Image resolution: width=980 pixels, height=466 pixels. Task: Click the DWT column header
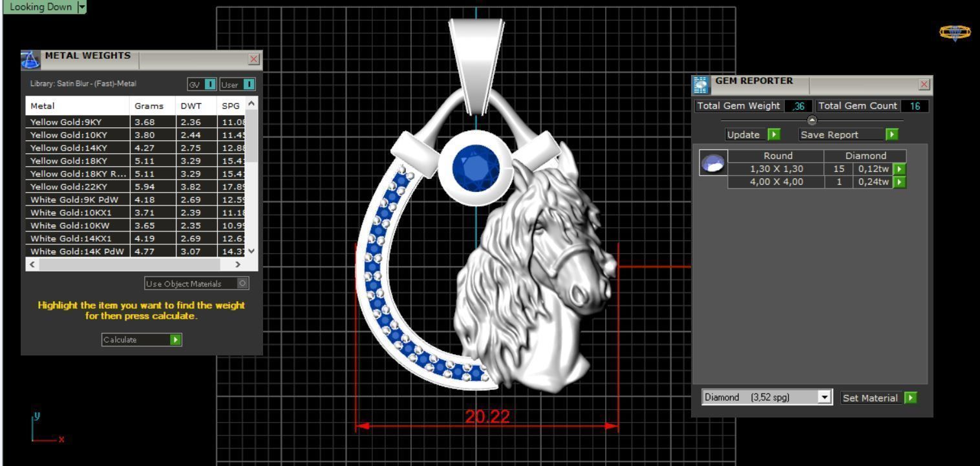click(x=196, y=105)
